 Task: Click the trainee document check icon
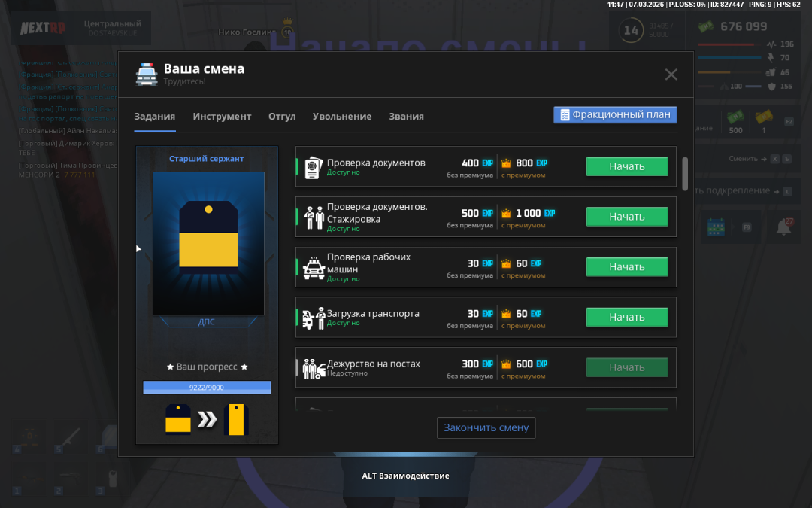[314, 217]
